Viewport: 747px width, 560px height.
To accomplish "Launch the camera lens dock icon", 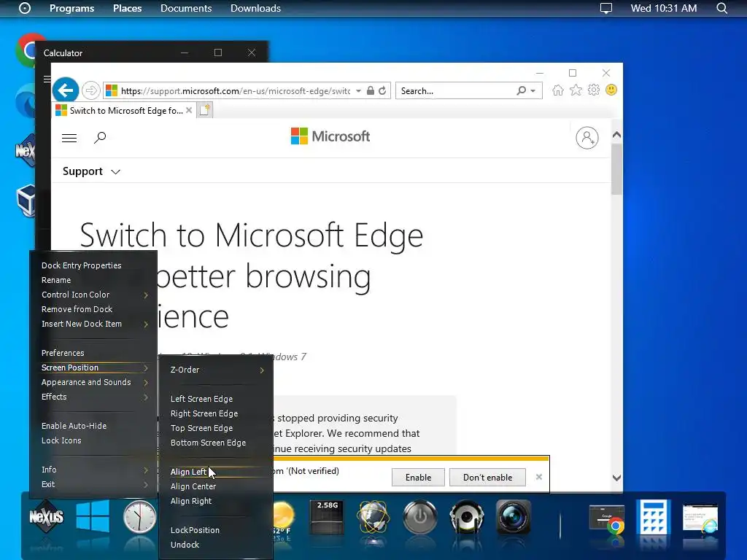I will tap(513, 517).
